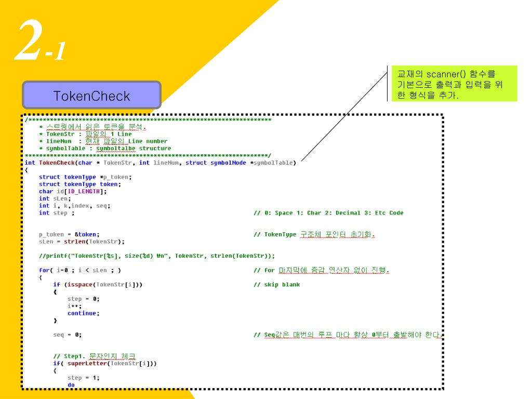The width and height of the screenshot is (532, 399).
Task: Click the 'if( superLetter(TokenStr[i]))' line
Action: 105,363
